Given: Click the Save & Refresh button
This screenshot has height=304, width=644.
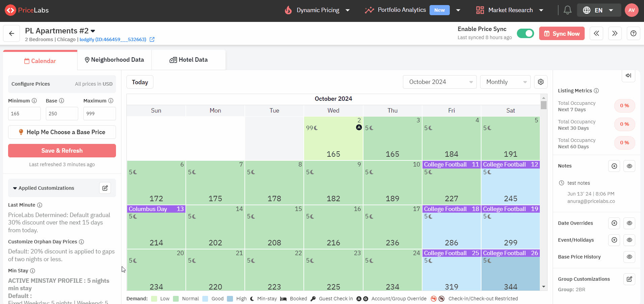Looking at the screenshot, I should [x=62, y=151].
